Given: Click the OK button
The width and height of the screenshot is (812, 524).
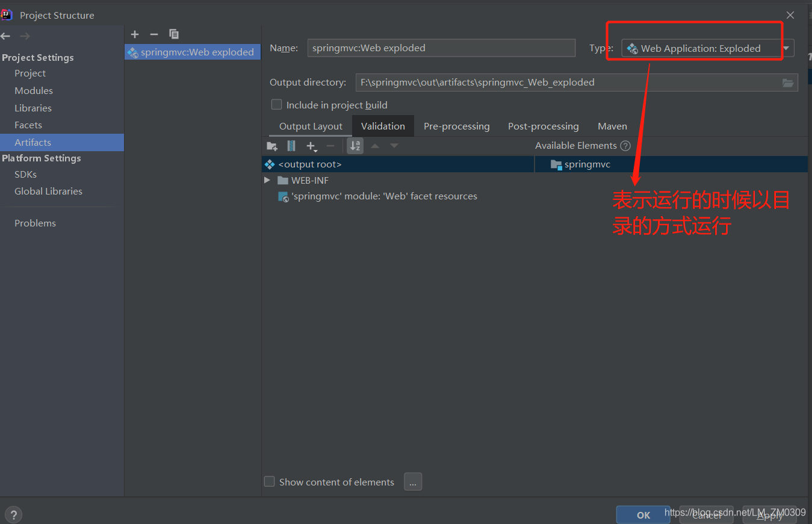Looking at the screenshot, I should pos(643,515).
